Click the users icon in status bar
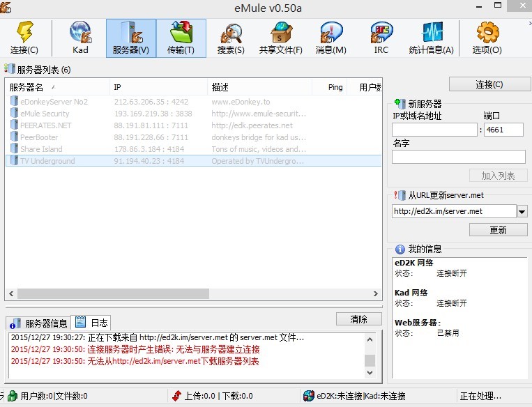This screenshot has height=407, width=532. click(x=13, y=396)
